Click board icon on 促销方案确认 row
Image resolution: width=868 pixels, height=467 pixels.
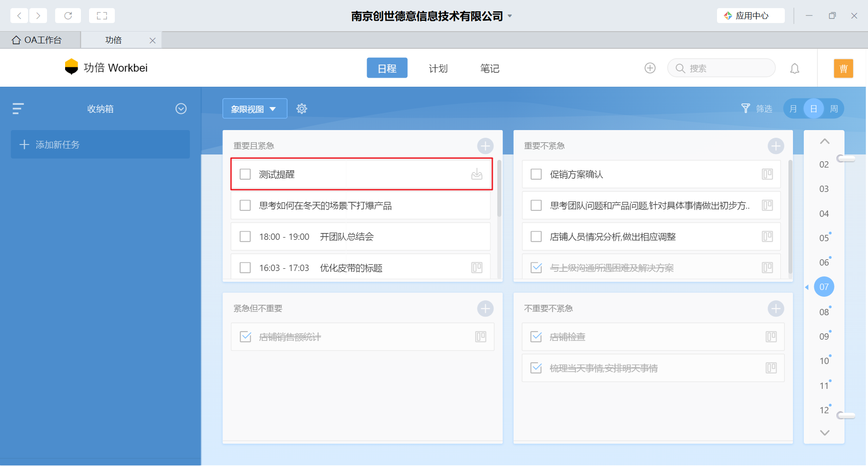pos(768,174)
